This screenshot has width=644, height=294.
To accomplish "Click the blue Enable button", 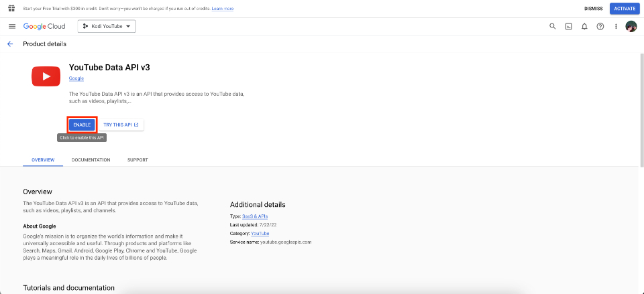I will tap(82, 125).
